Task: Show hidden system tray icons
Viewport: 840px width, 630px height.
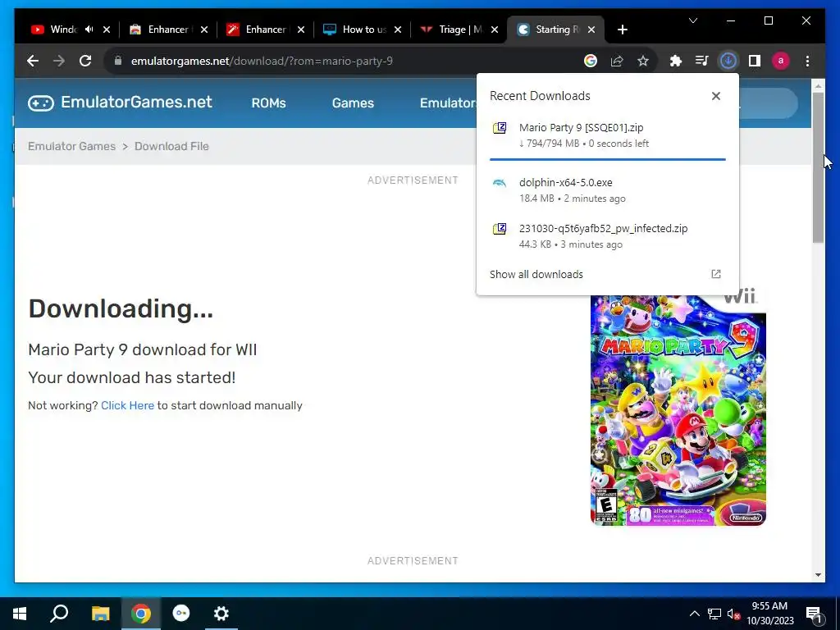Action: point(694,614)
